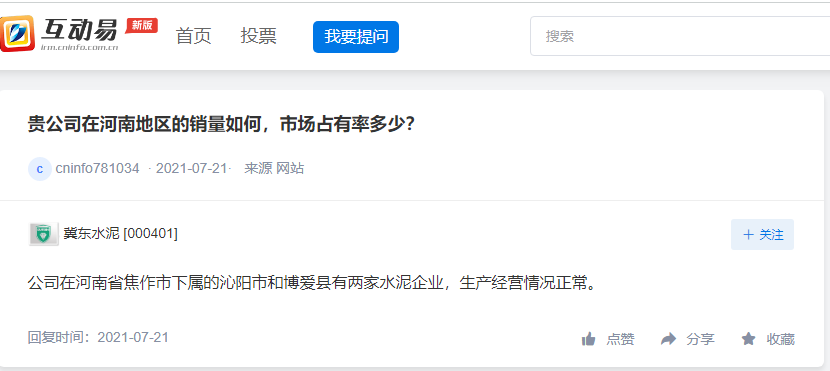830x371 pixels.
Task: Go to the 投票 page
Action: (x=258, y=36)
